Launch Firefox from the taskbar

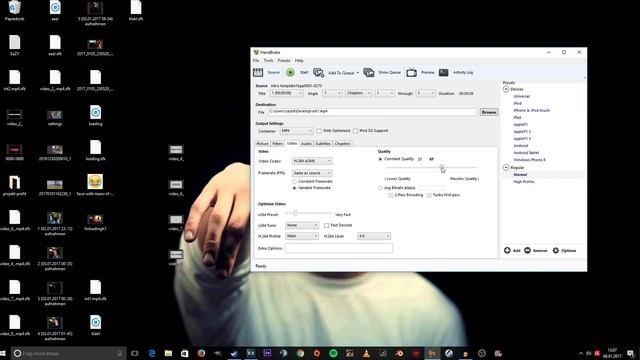point(201,353)
